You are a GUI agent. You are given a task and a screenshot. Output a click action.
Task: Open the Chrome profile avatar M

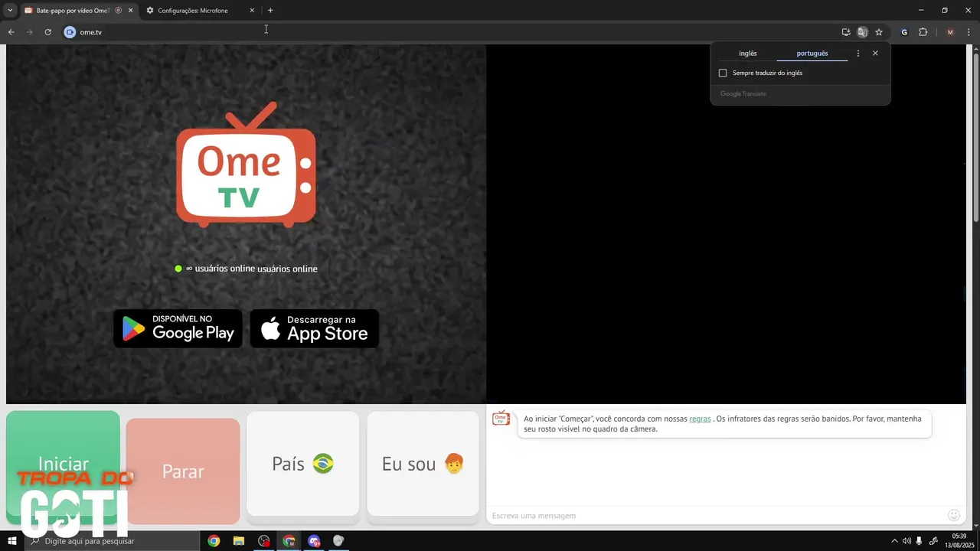tap(950, 32)
